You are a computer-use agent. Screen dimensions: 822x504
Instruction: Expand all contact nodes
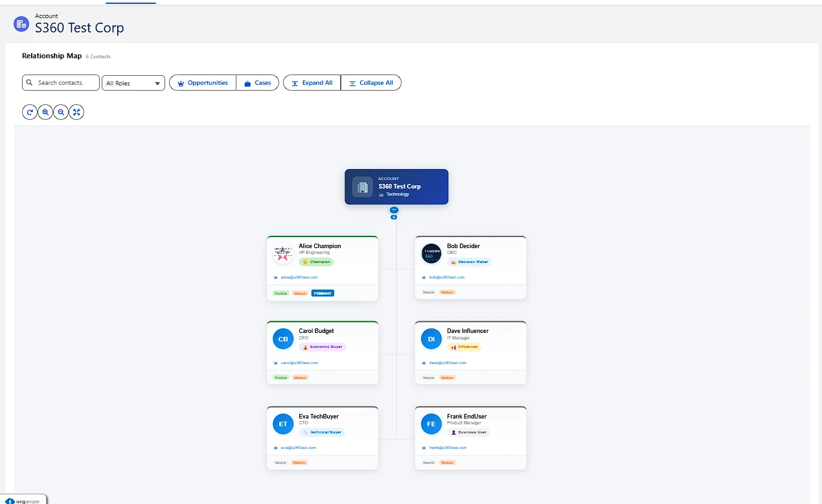[312, 83]
